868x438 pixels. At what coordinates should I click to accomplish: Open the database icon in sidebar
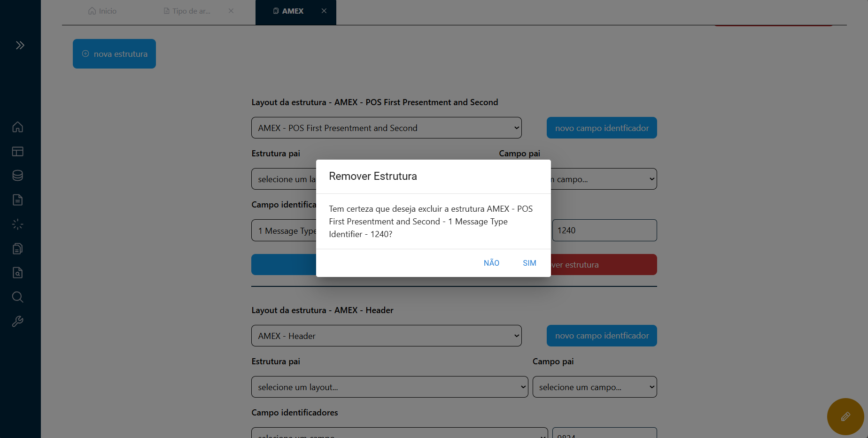click(18, 176)
